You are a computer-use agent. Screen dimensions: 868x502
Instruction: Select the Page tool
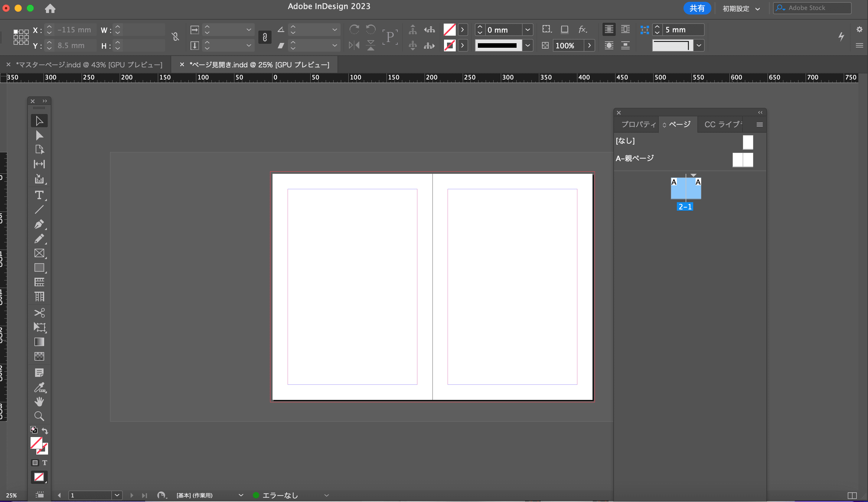coord(39,149)
